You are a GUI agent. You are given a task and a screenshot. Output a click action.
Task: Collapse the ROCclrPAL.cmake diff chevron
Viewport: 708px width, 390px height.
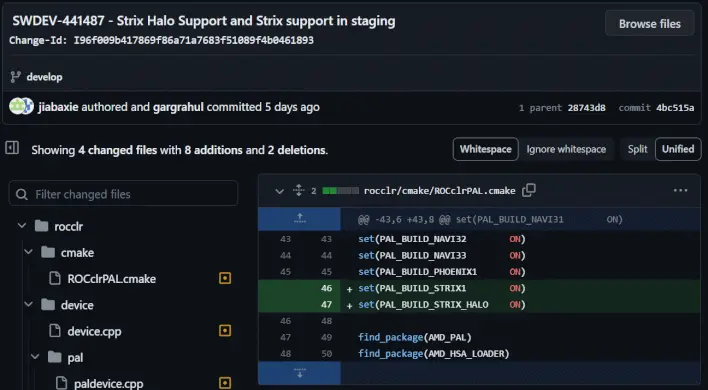tap(279, 191)
